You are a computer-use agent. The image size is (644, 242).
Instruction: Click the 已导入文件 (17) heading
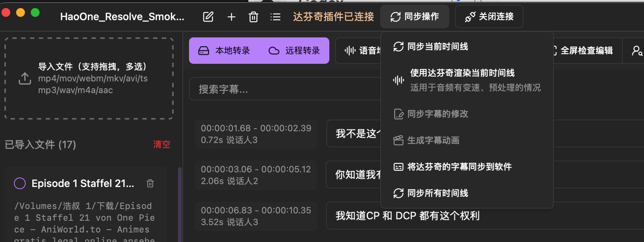40,144
